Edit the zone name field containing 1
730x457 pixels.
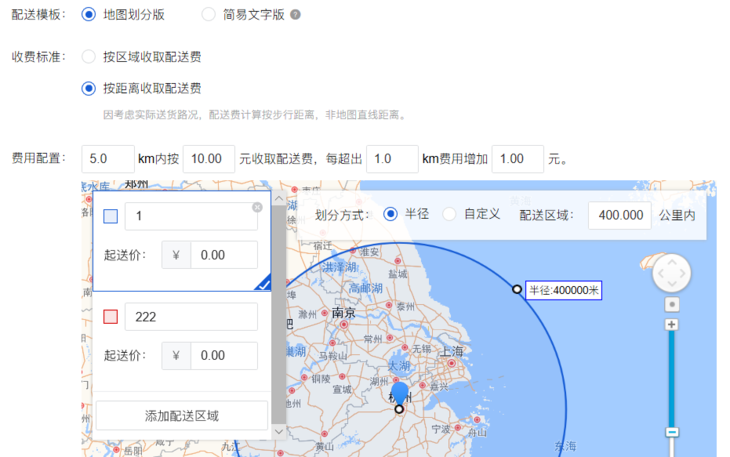click(x=191, y=216)
